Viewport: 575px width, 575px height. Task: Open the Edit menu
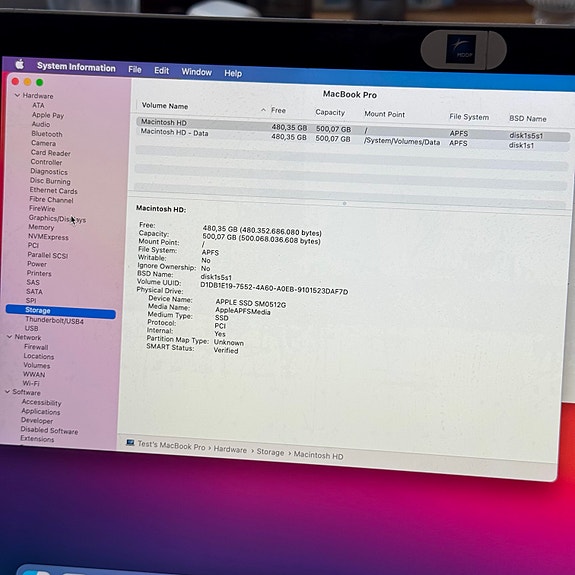pos(161,71)
